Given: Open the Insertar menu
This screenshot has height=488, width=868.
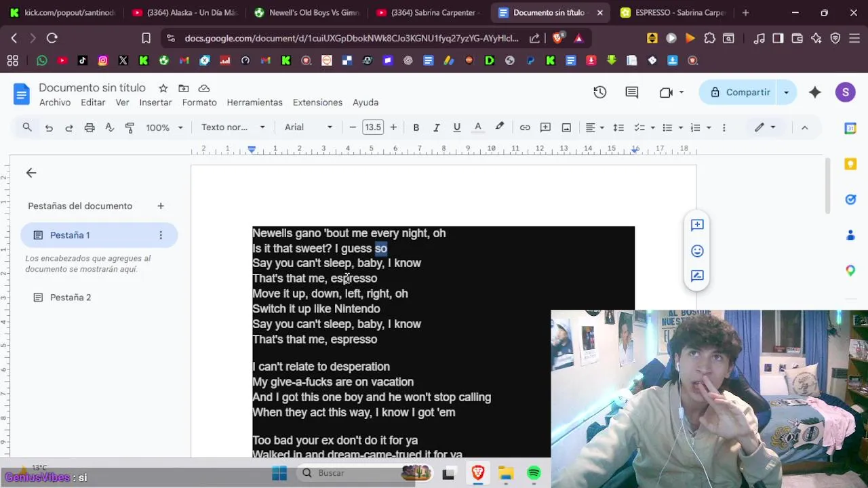Looking at the screenshot, I should [155, 102].
